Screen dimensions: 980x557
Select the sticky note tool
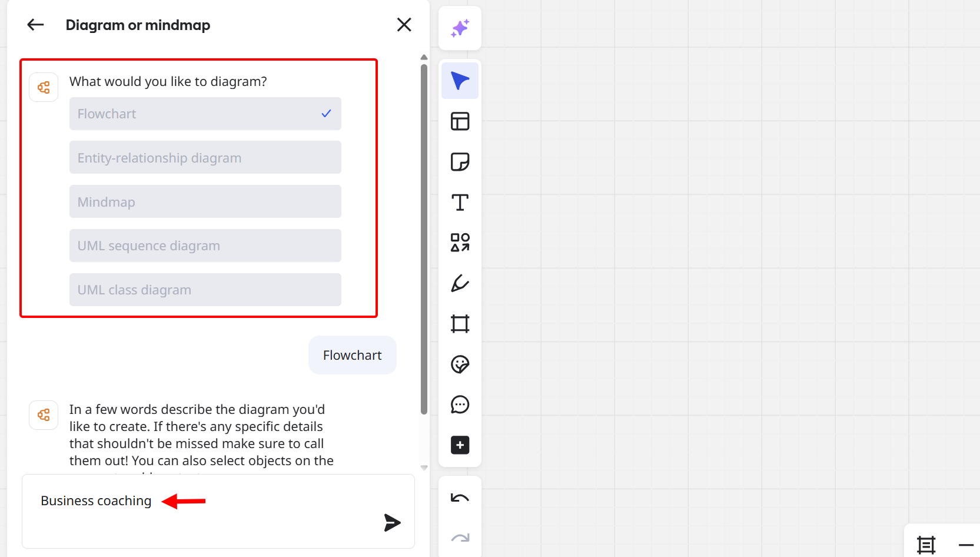tap(460, 162)
